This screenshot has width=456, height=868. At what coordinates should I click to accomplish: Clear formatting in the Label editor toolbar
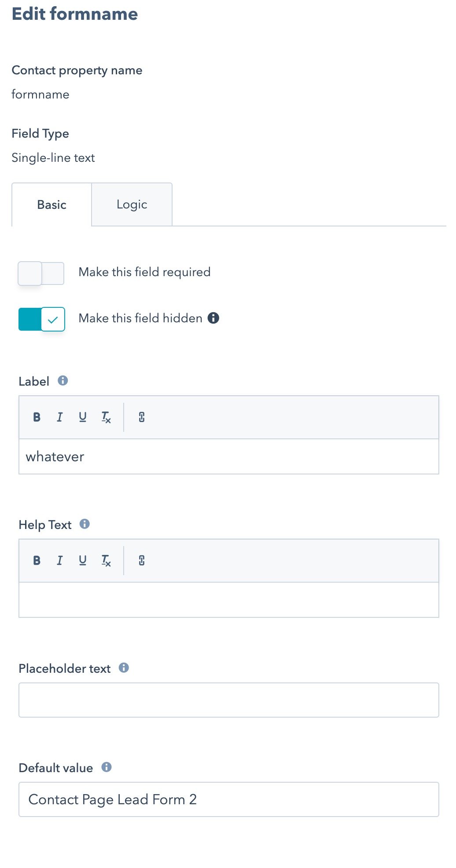pos(106,417)
